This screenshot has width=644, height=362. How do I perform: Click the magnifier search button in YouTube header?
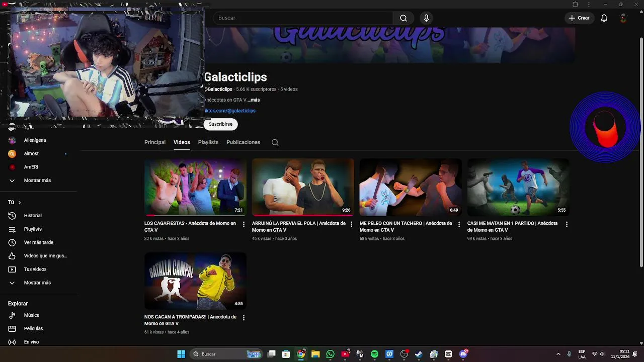coord(404,18)
